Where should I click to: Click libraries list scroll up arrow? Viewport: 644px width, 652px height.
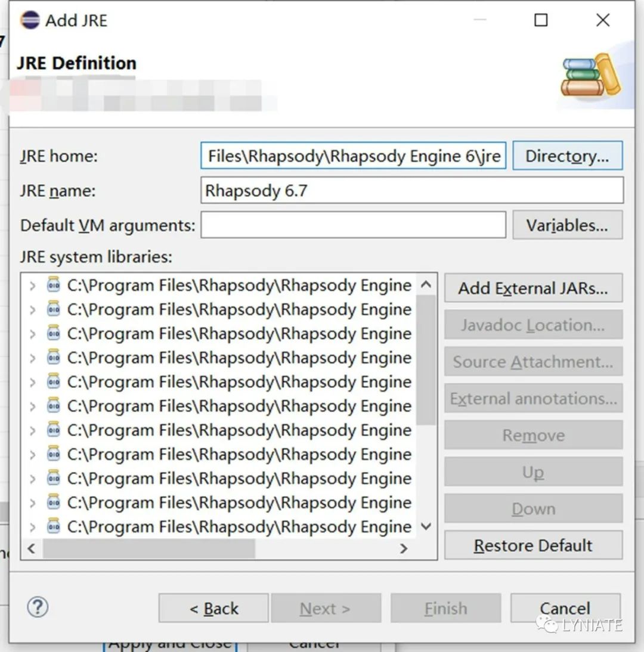(x=426, y=284)
